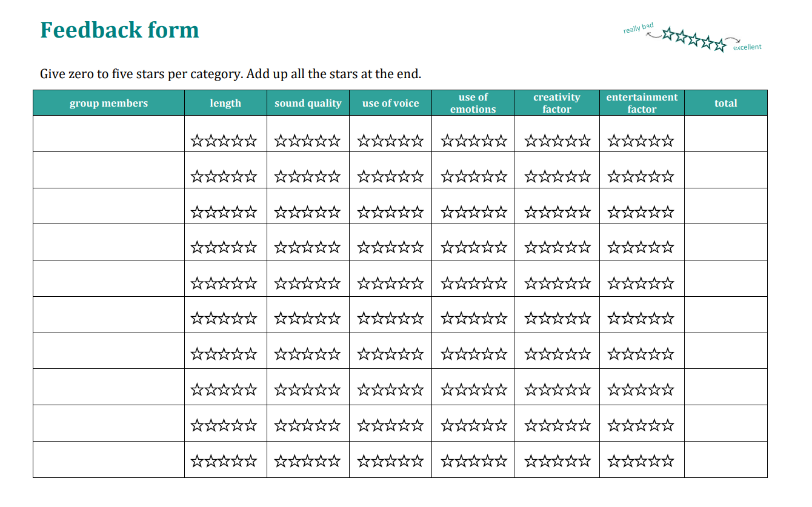Click the star rating legend in the header
812x507 pixels.
(693, 39)
